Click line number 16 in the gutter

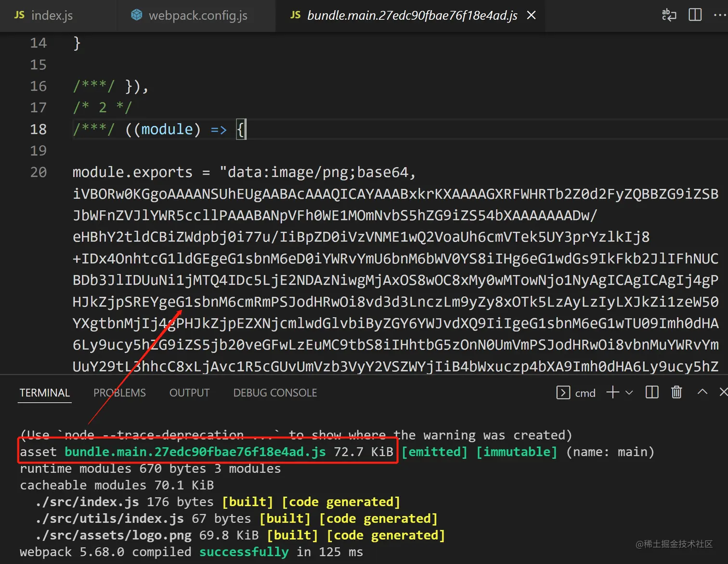(39, 86)
